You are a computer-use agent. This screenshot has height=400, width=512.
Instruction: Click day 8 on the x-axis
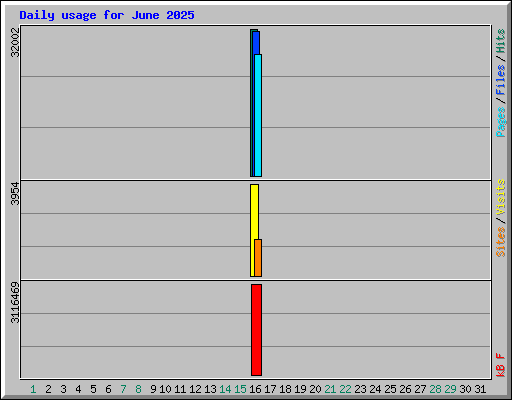(x=138, y=389)
